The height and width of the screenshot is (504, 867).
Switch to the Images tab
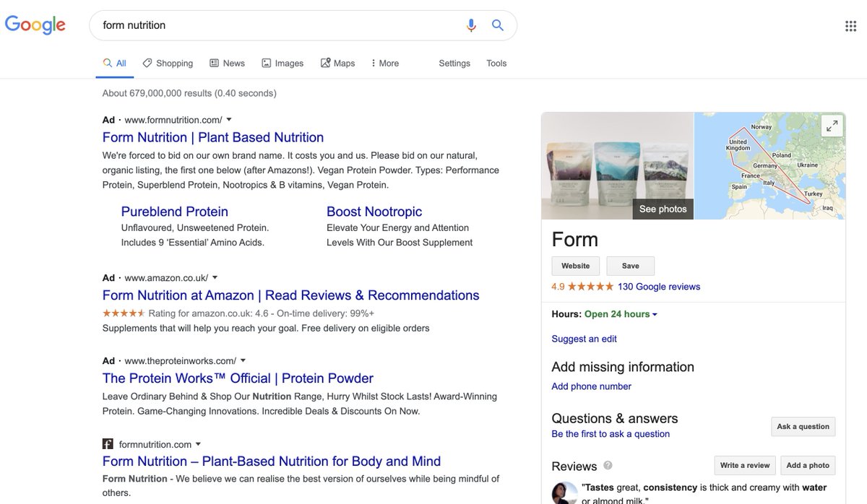282,64
